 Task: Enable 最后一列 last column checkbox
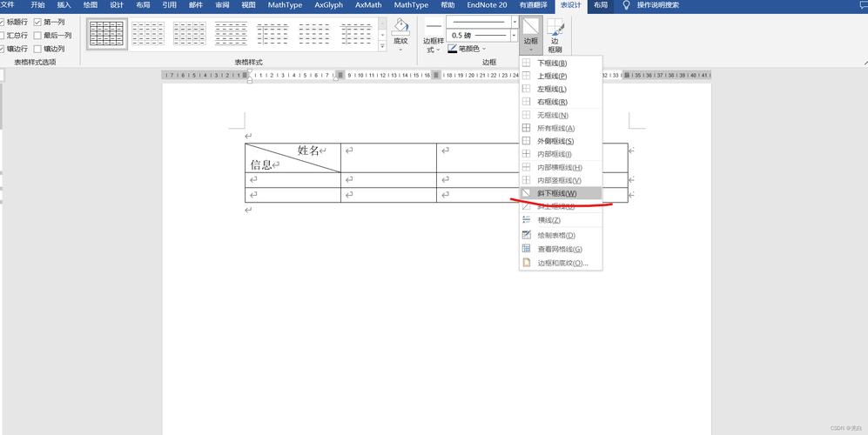click(x=37, y=36)
